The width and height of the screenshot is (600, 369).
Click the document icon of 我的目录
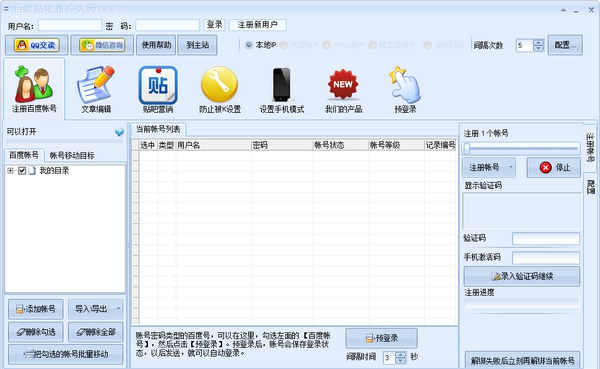point(32,171)
